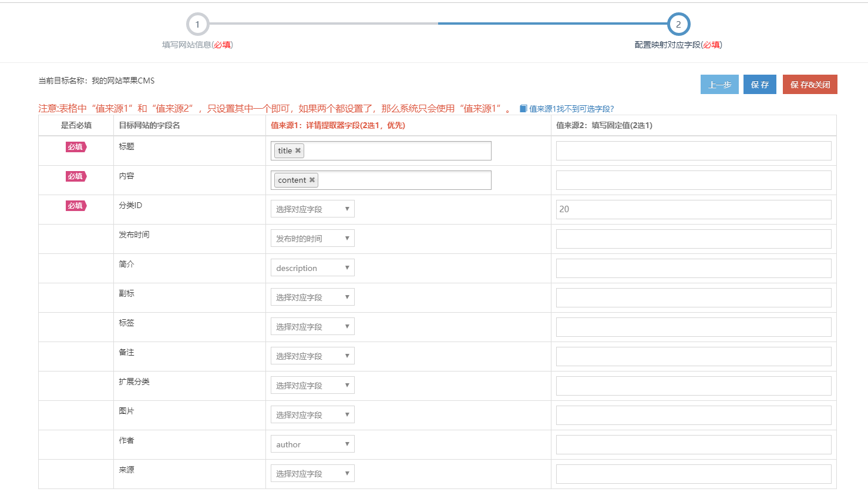Screen dimensions: 868x502
Task: Click the 标题 fixed value input field
Action: 693,150
